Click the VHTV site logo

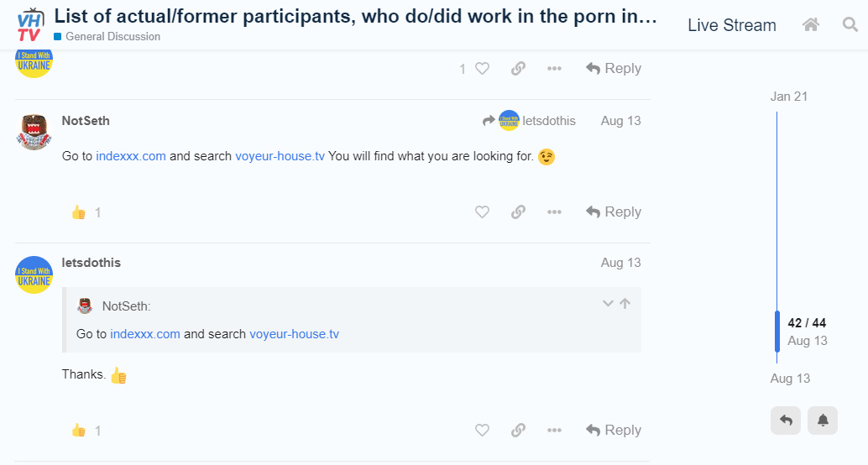[x=29, y=24]
